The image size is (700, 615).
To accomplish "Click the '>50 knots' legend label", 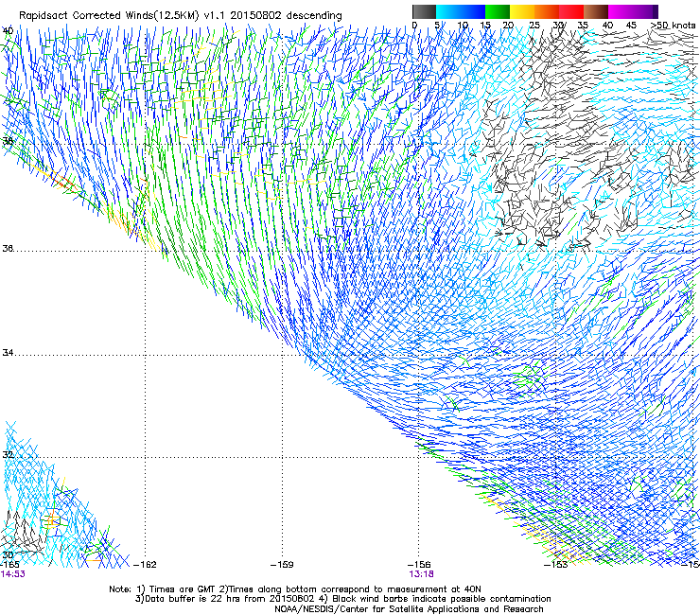I will (x=673, y=26).
